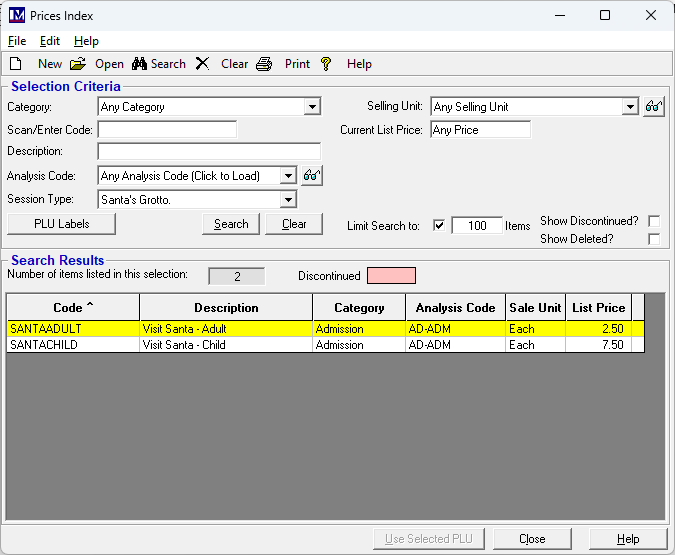Viewport: 675px width, 555px height.
Task: Click the Help label in toolbar
Action: click(359, 64)
